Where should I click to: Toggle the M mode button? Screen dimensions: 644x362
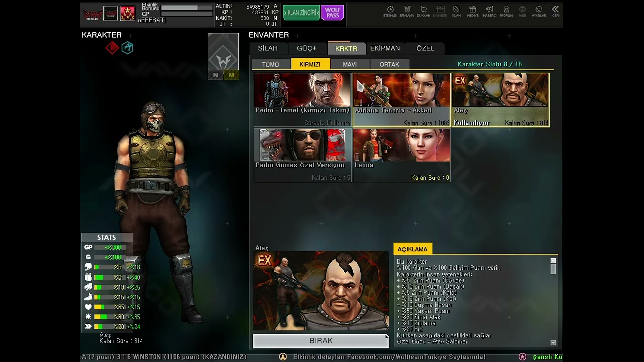[x=231, y=75]
